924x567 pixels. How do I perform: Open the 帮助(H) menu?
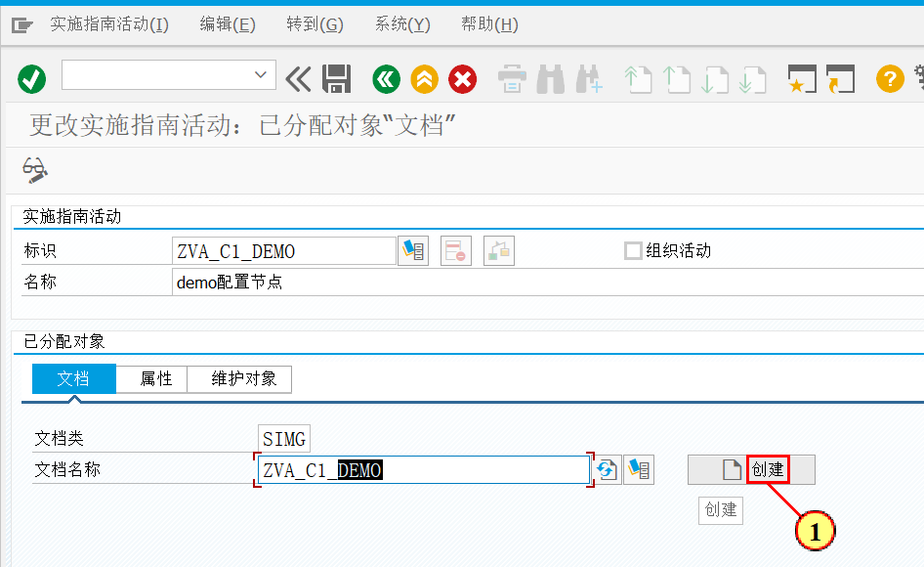click(489, 24)
